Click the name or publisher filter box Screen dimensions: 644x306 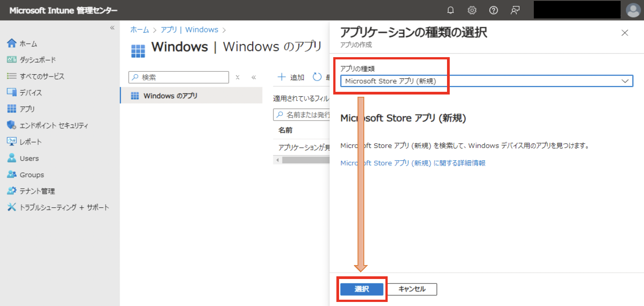pos(302,115)
